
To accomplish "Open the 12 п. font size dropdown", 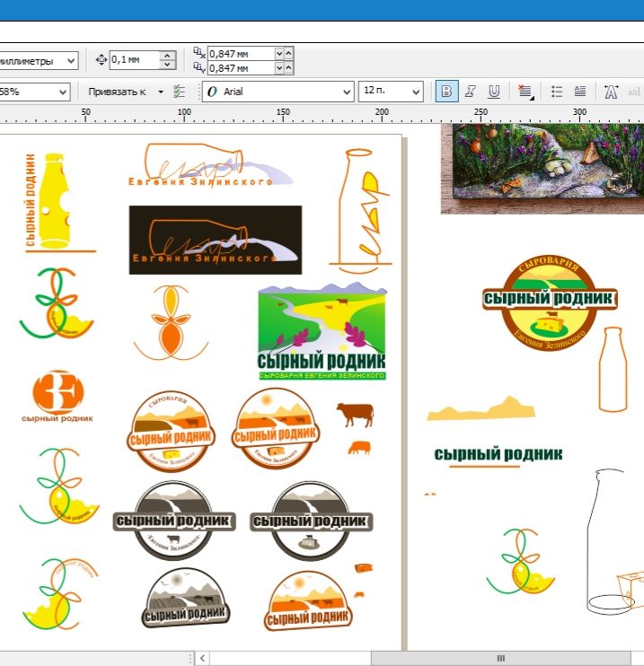I will tap(416, 92).
